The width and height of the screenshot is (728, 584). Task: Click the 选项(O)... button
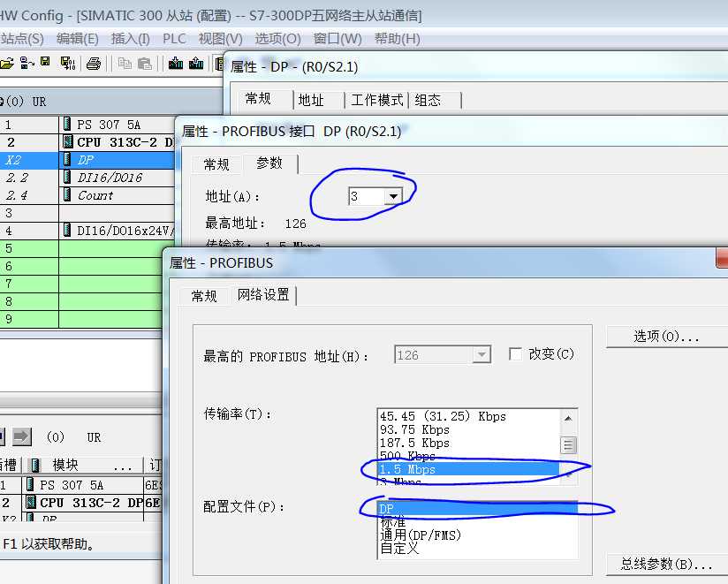tap(667, 336)
